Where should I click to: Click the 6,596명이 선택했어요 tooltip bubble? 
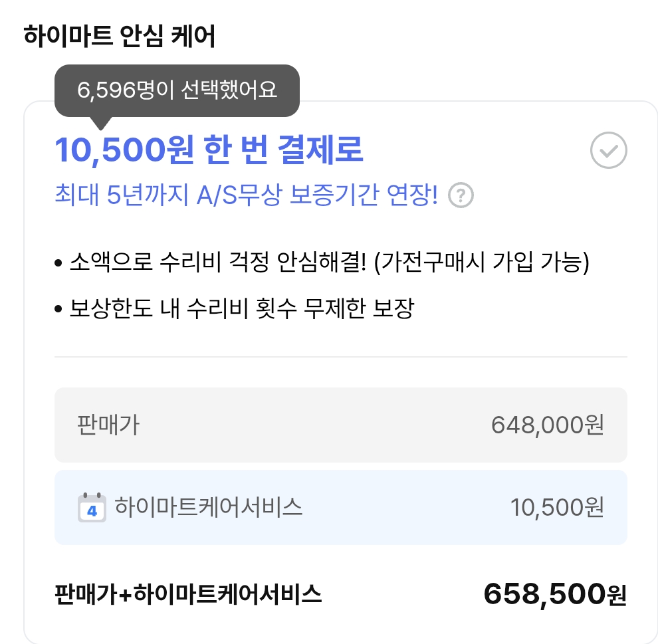tap(177, 90)
